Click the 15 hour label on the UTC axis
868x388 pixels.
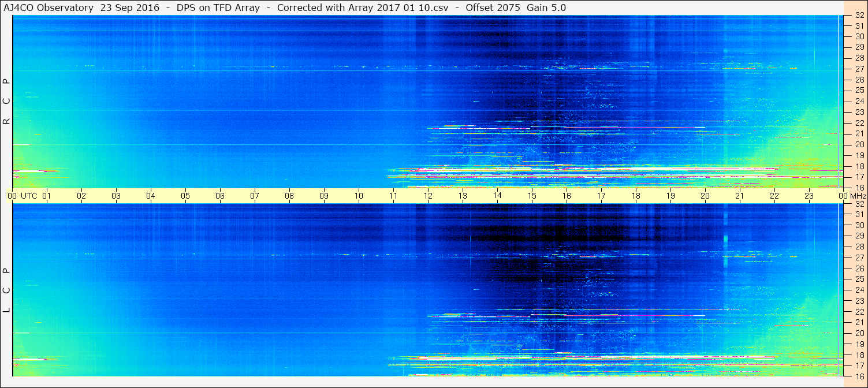[x=532, y=196]
